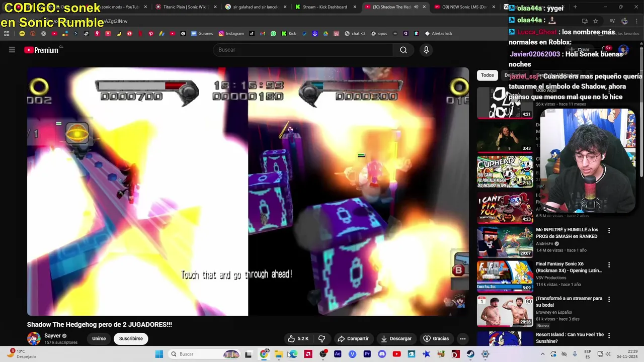Open the Instagram bookmark

tap(231, 34)
